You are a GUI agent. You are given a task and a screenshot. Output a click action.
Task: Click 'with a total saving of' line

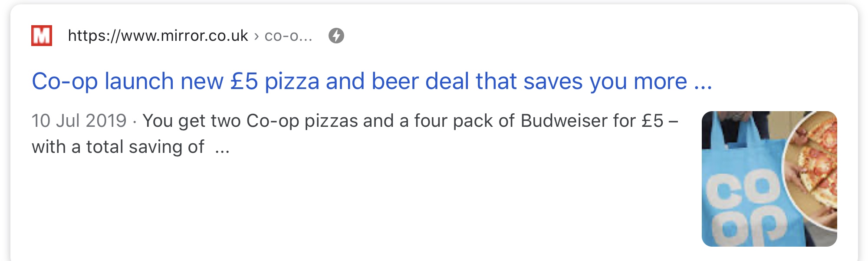[x=118, y=147]
